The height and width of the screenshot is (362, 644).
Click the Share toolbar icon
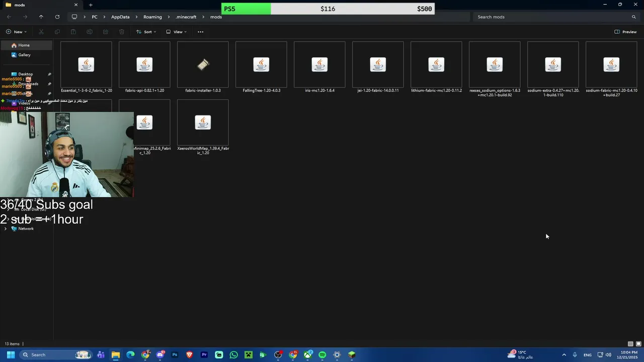click(x=106, y=32)
